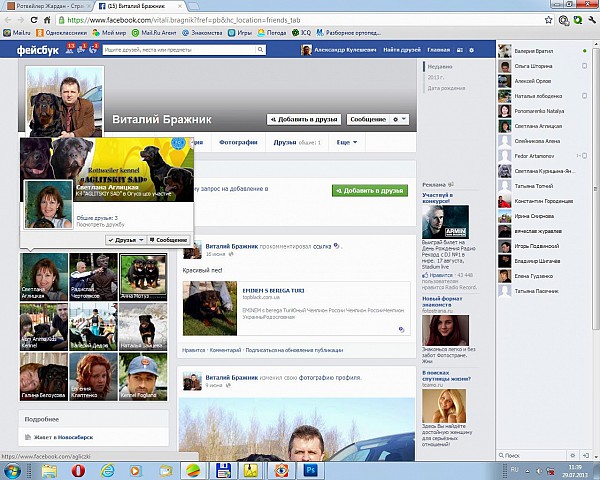Open privacy shortcuts lock icon
600x480 pixels.
point(460,50)
